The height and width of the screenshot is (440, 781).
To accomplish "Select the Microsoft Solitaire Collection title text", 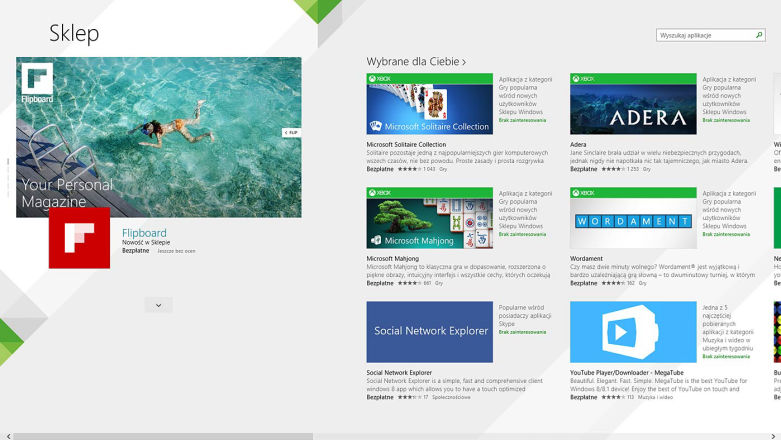I will pos(406,145).
